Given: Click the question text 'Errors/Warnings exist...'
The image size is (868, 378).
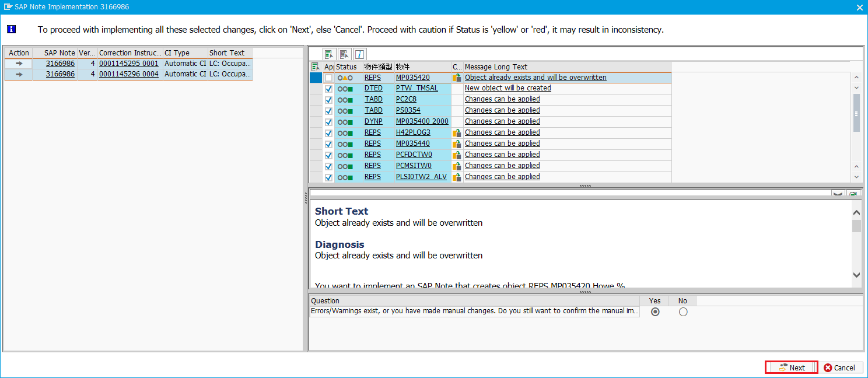Looking at the screenshot, I should [474, 311].
